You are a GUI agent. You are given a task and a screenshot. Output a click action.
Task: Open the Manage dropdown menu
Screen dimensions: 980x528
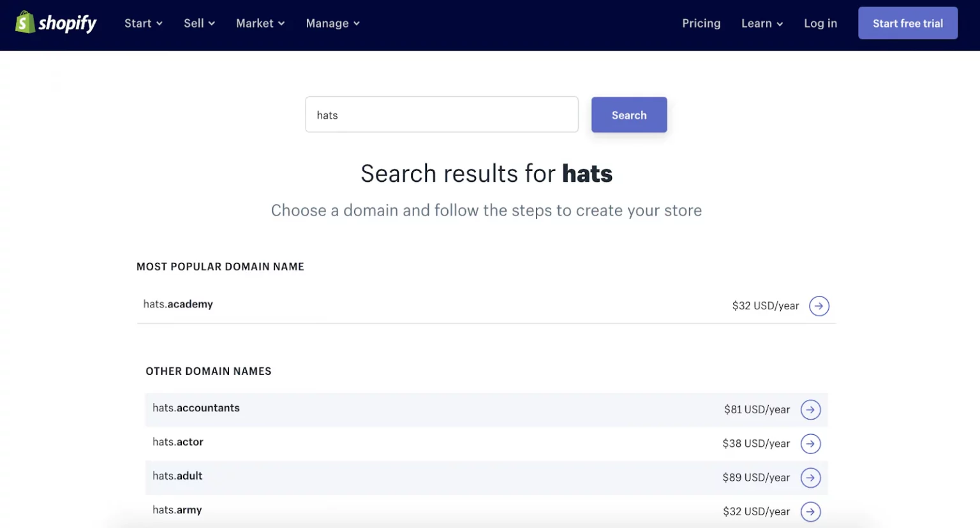click(332, 24)
